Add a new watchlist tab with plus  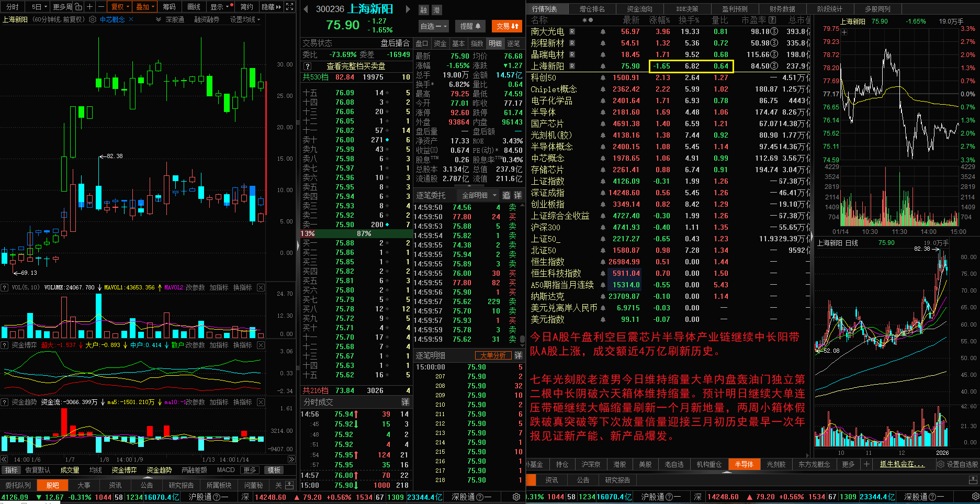866,464
